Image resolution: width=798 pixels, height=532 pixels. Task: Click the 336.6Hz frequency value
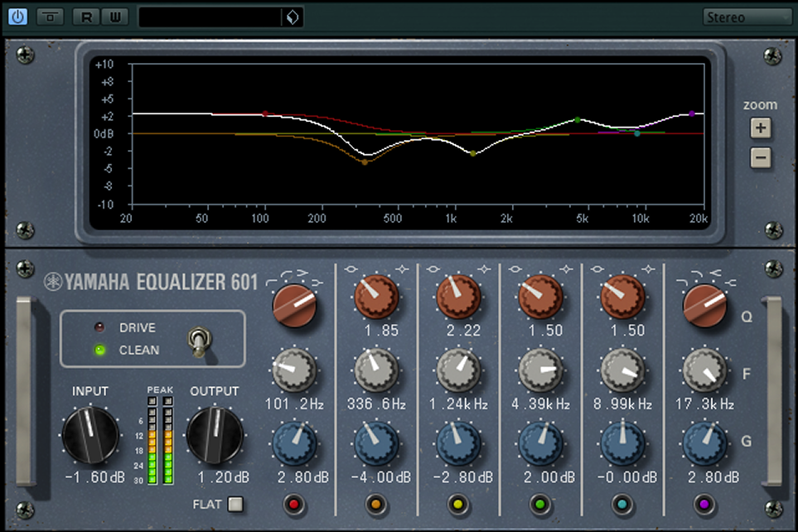pyautogui.click(x=376, y=404)
